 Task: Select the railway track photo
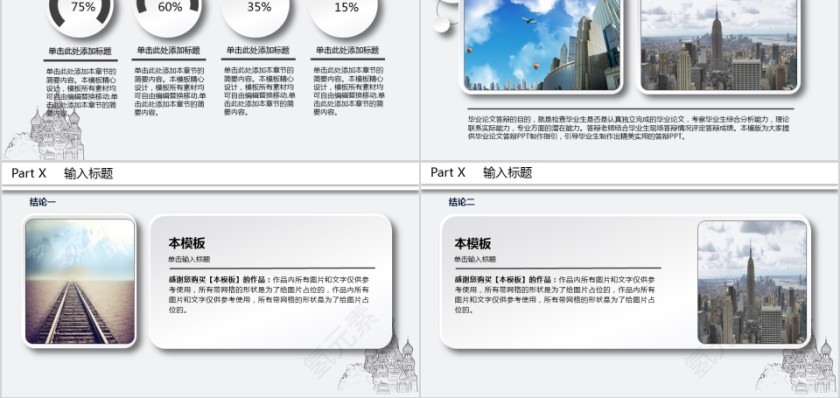click(x=80, y=281)
